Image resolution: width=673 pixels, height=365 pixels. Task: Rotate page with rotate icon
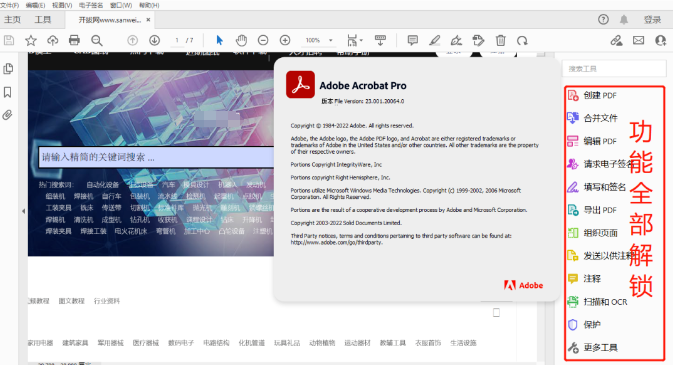point(522,40)
